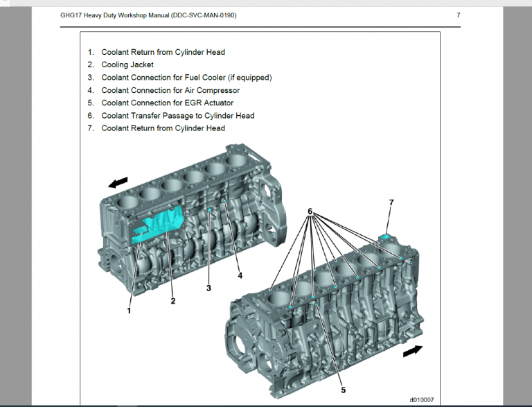Select "Coolant Connection for Fuel Cooler (if equipped)"
This screenshot has width=532, height=407.
[186, 78]
